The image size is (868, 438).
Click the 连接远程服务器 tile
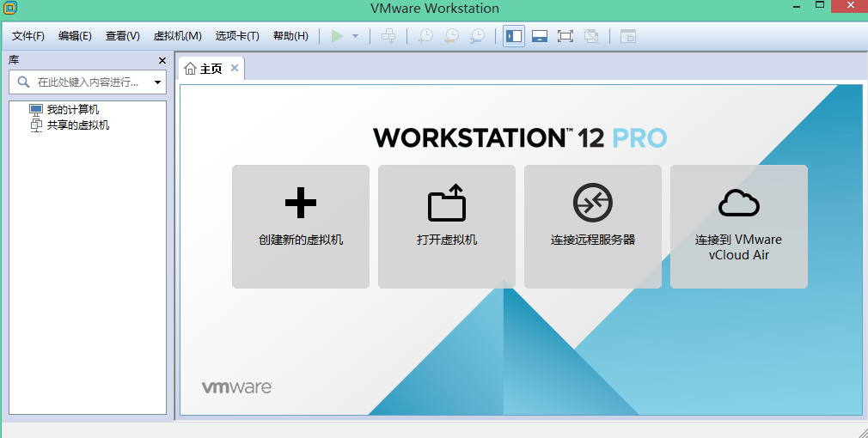click(x=593, y=226)
